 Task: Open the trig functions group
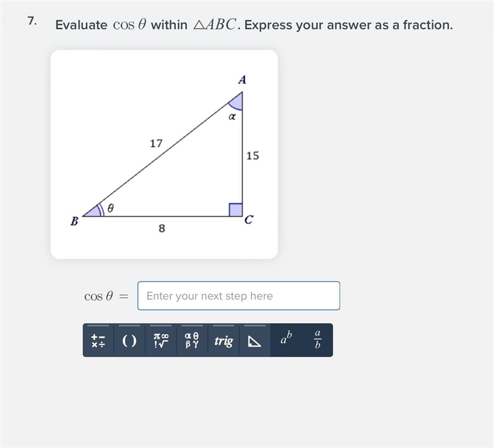click(224, 340)
